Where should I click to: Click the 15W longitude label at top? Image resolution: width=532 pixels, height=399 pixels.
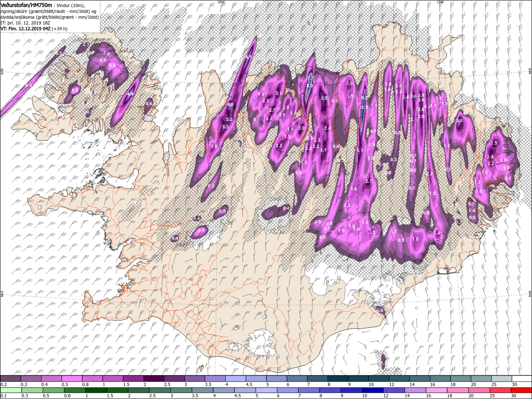[440, 2]
